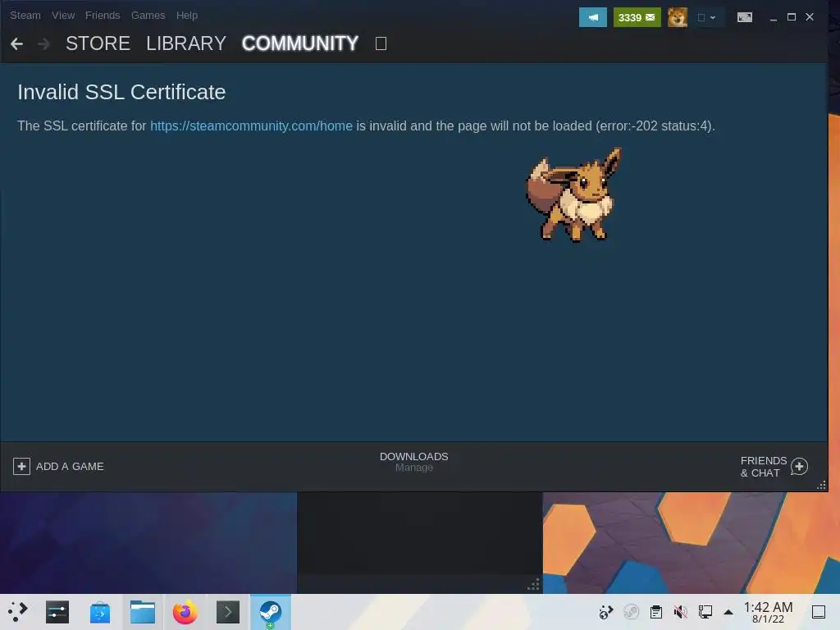Image resolution: width=840 pixels, height=630 pixels.
Task: Open the announcements megaphone button
Action: [593, 17]
